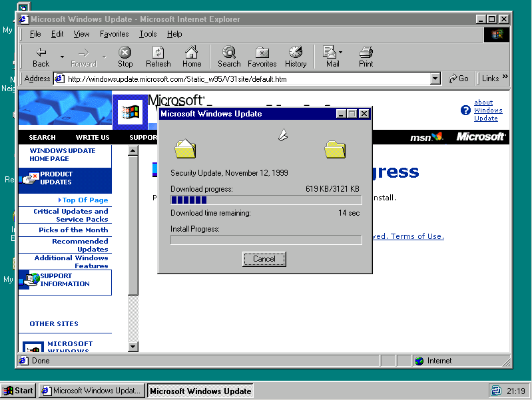Open Windows Update Home Page link
The image size is (532, 400).
[63, 154]
